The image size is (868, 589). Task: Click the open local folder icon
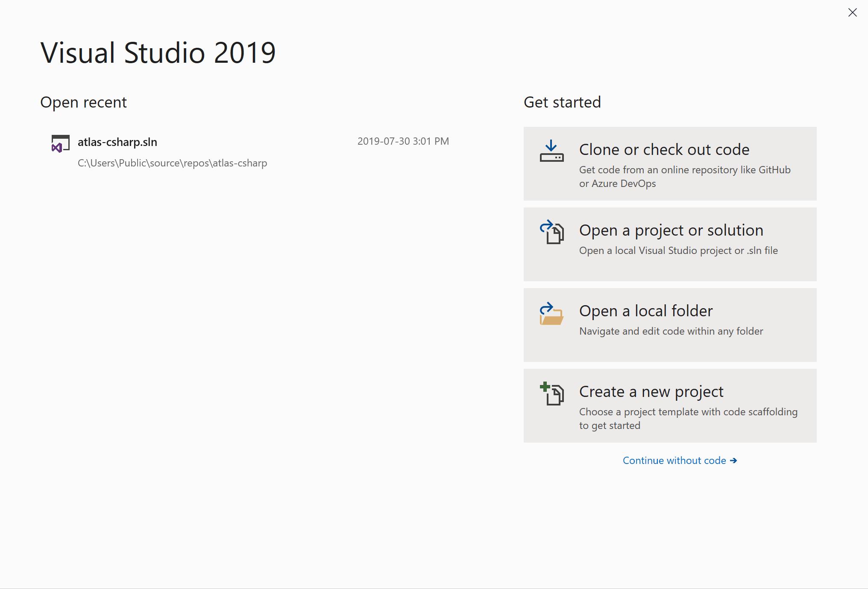point(551,314)
